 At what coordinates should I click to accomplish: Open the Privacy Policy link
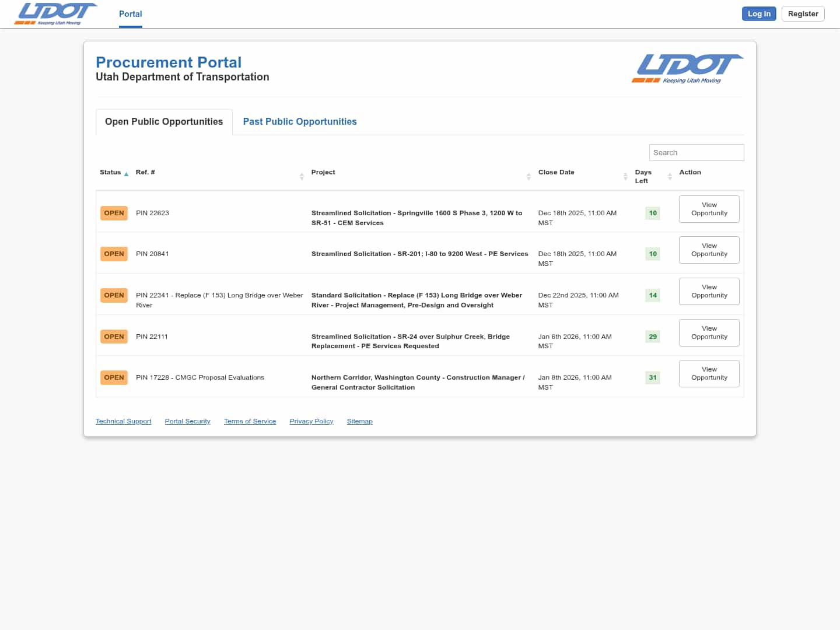311,421
